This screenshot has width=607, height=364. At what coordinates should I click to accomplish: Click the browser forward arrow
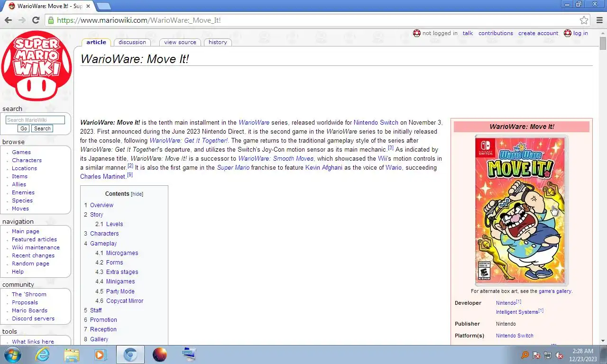(22, 20)
